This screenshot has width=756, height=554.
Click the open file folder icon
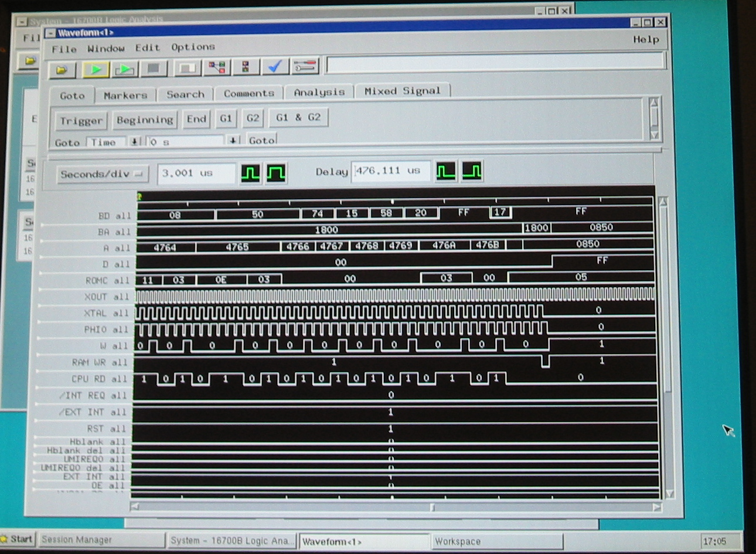62,70
